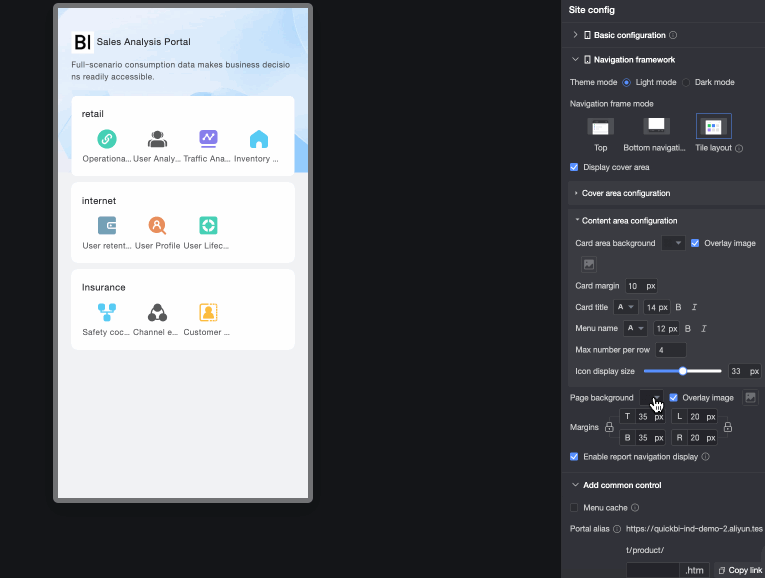This screenshot has height=578, width=765.
Task: Expand Cover area configuration
Action: coord(626,193)
